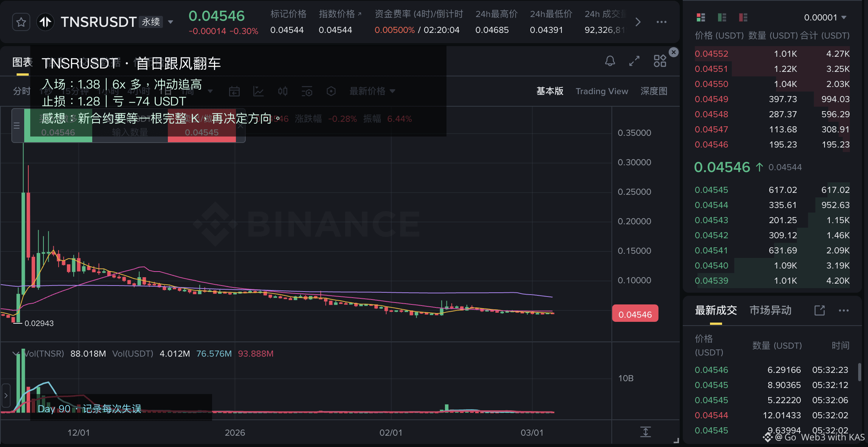868x447 pixels.
Task: Open the TNSRUSDT contract pair dropdown
Action: coord(170,22)
